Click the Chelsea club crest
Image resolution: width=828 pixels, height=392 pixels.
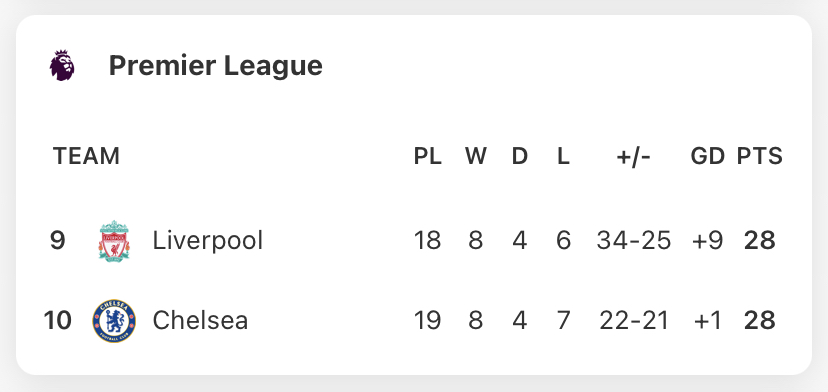(114, 321)
